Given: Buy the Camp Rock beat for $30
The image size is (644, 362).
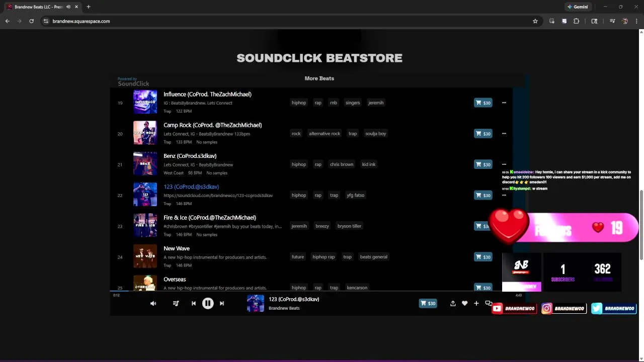Looking at the screenshot, I should pyautogui.click(x=483, y=134).
